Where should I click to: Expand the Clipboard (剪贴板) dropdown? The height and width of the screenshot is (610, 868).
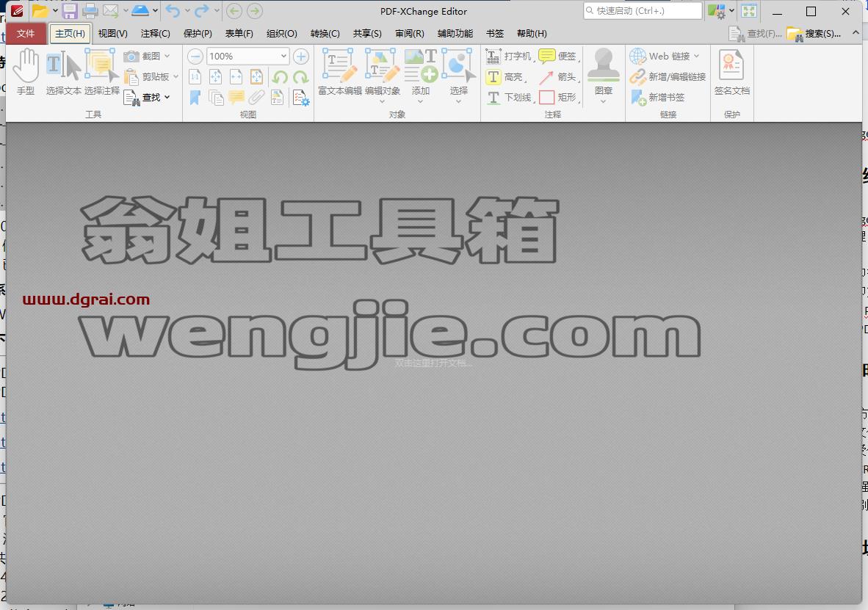(176, 77)
